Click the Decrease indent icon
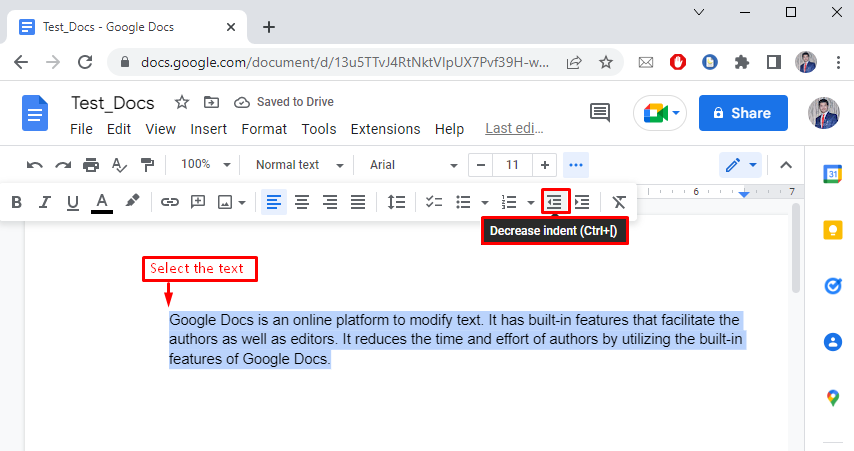This screenshot has height=451, width=854. (x=555, y=202)
